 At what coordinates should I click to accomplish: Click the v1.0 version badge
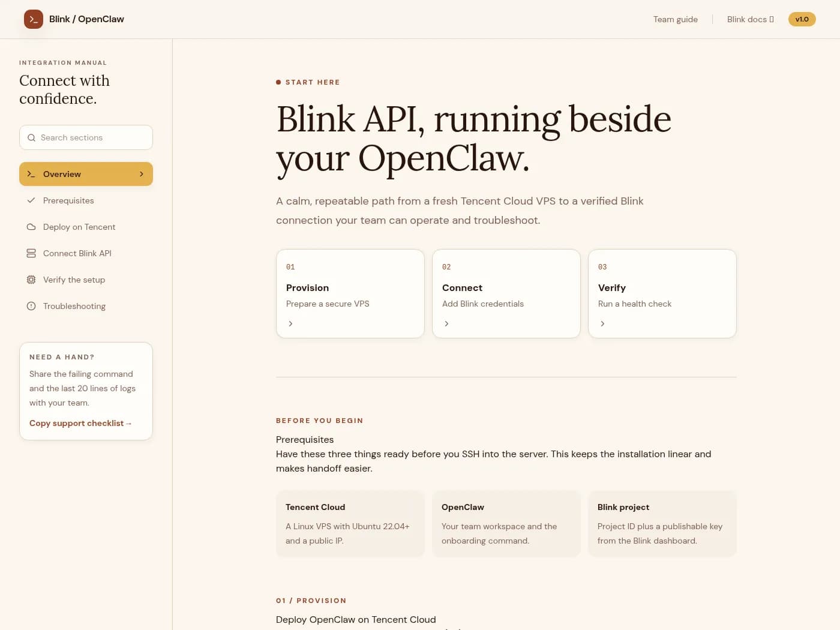pyautogui.click(x=802, y=19)
